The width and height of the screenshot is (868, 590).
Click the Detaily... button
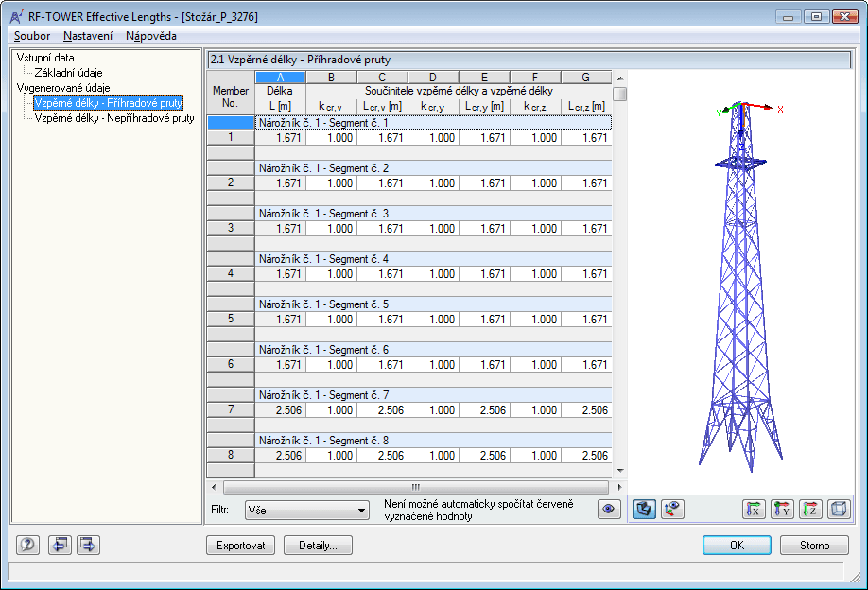[318, 546]
